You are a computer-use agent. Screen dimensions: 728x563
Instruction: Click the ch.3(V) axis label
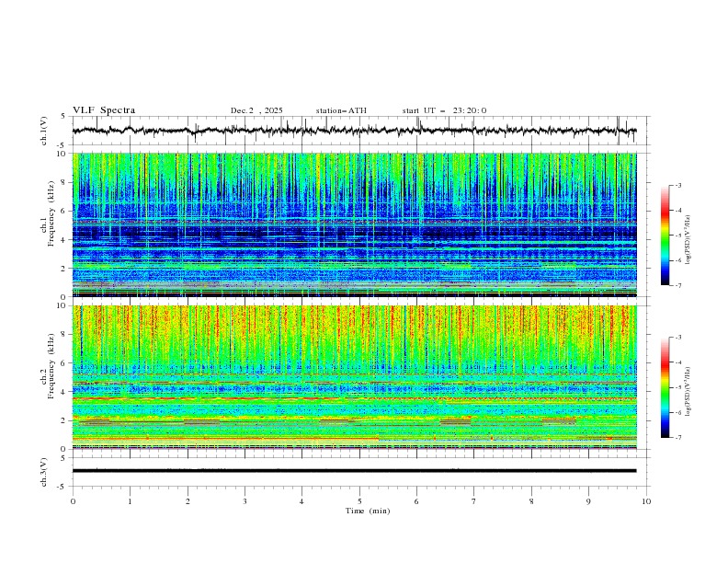(44, 471)
